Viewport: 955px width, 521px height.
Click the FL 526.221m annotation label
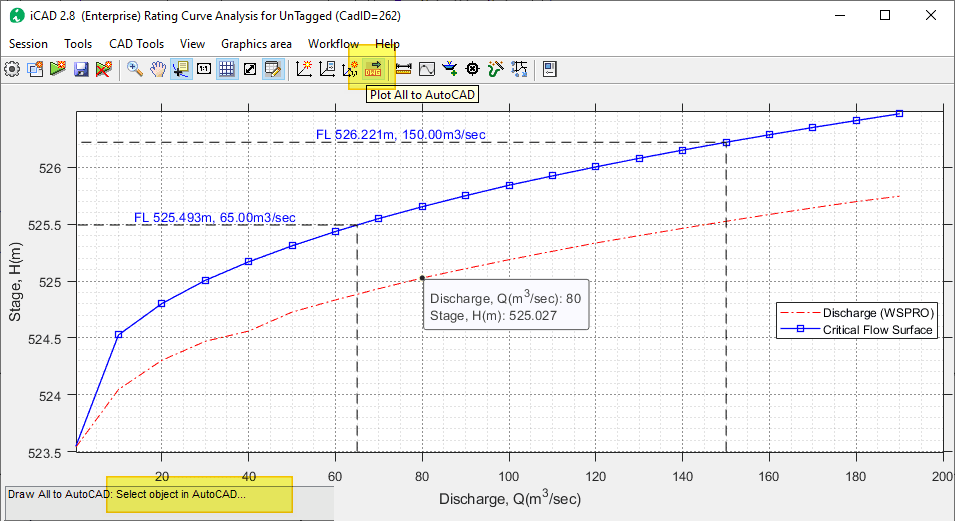point(401,134)
